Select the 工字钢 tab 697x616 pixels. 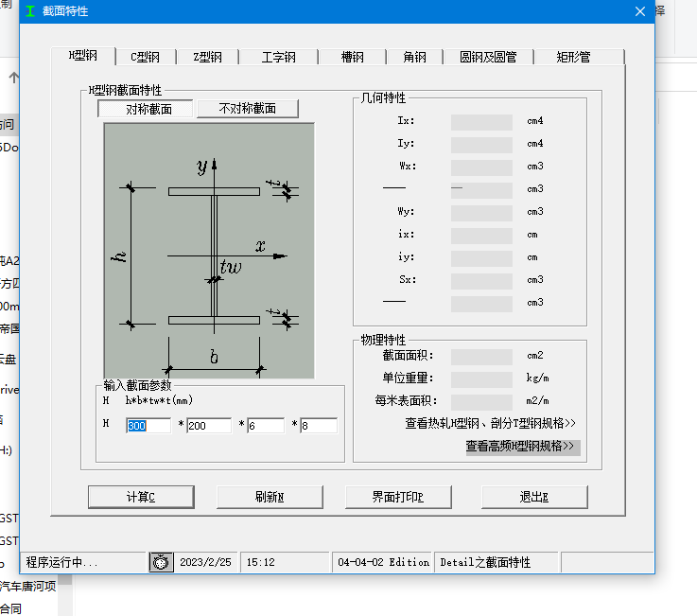coord(279,57)
